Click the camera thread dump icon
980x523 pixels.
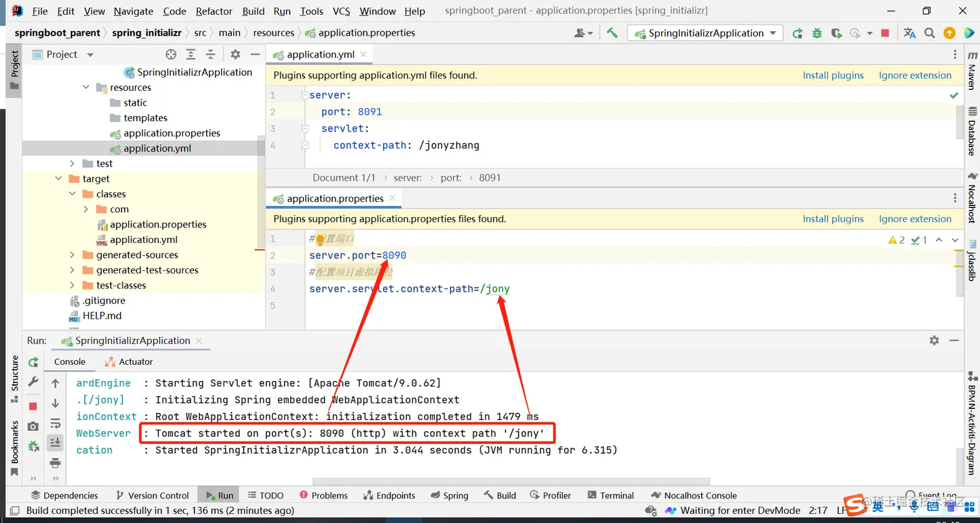(33, 426)
